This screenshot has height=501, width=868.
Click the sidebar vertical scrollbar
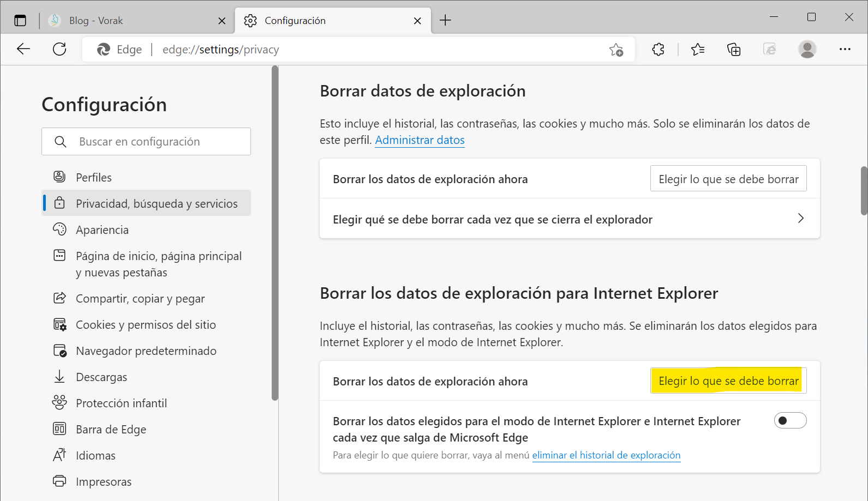pos(275,233)
